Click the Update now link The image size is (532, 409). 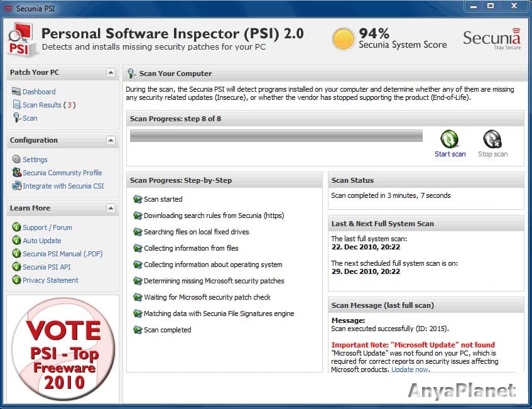410,369
